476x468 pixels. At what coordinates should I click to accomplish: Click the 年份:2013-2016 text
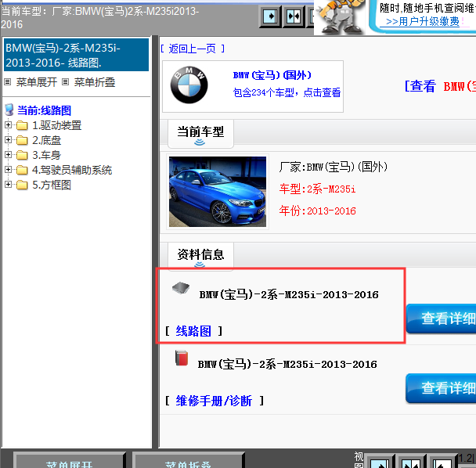[318, 211]
